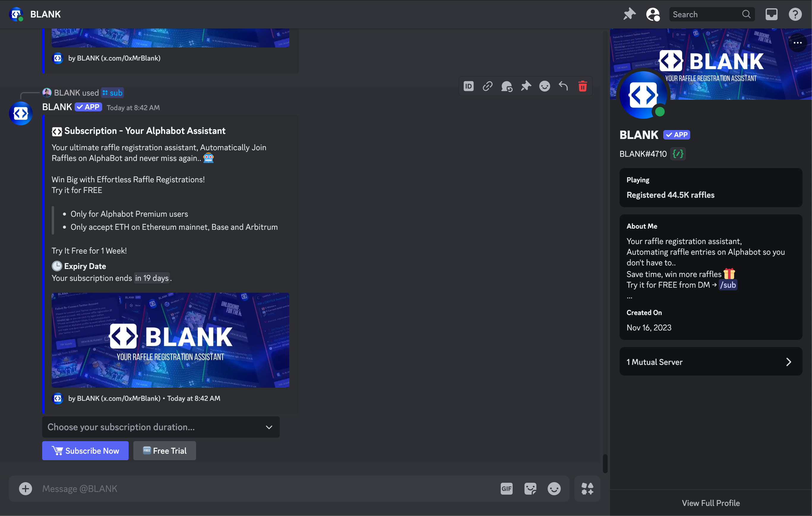Click 'in 19 days' expiry timestamp

coord(152,278)
